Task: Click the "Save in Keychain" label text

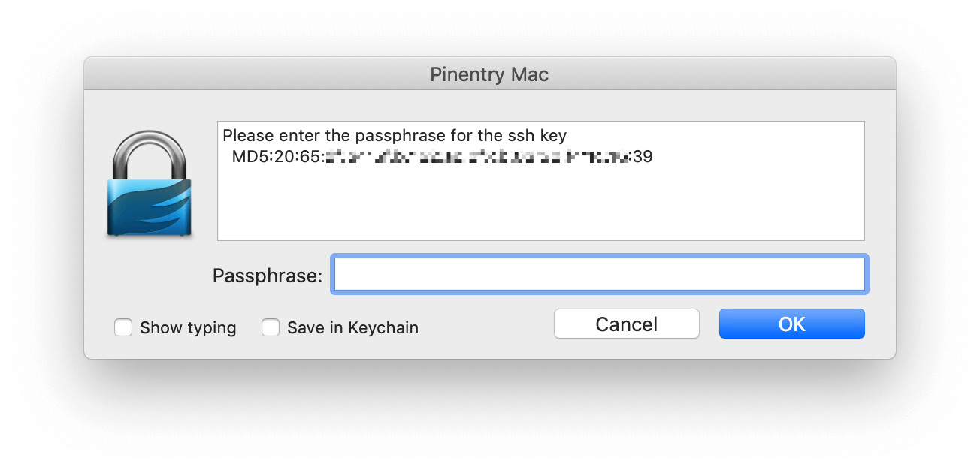Action: point(352,328)
